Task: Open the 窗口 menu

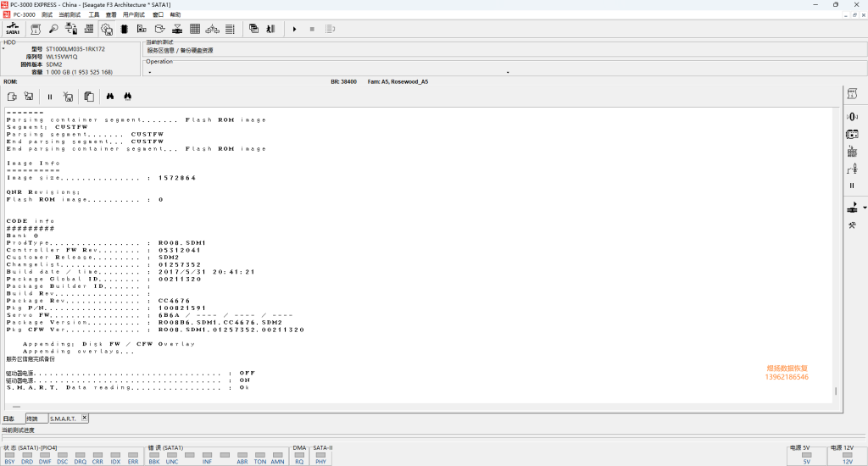Action: (159, 14)
